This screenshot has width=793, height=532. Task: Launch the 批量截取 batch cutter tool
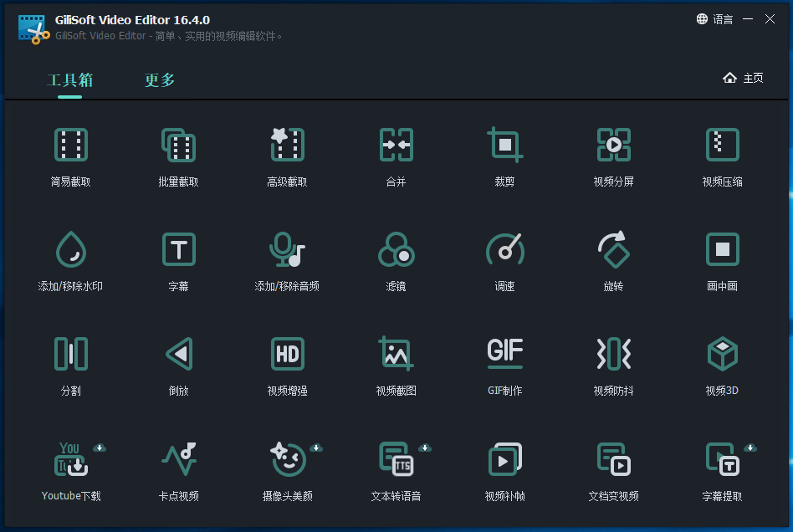[x=178, y=146]
